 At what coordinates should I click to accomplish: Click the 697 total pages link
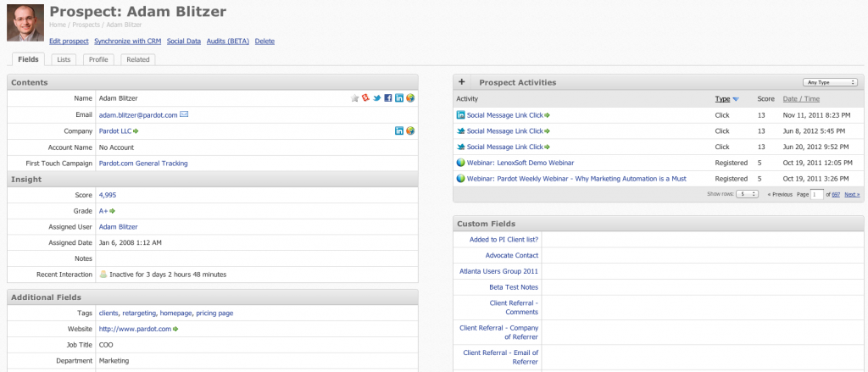836,194
